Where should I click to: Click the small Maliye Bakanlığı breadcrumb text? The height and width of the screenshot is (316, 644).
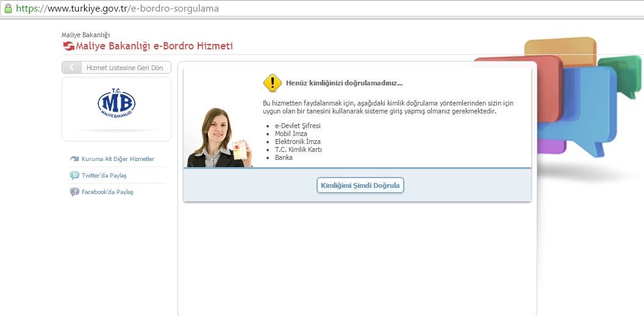(85, 35)
